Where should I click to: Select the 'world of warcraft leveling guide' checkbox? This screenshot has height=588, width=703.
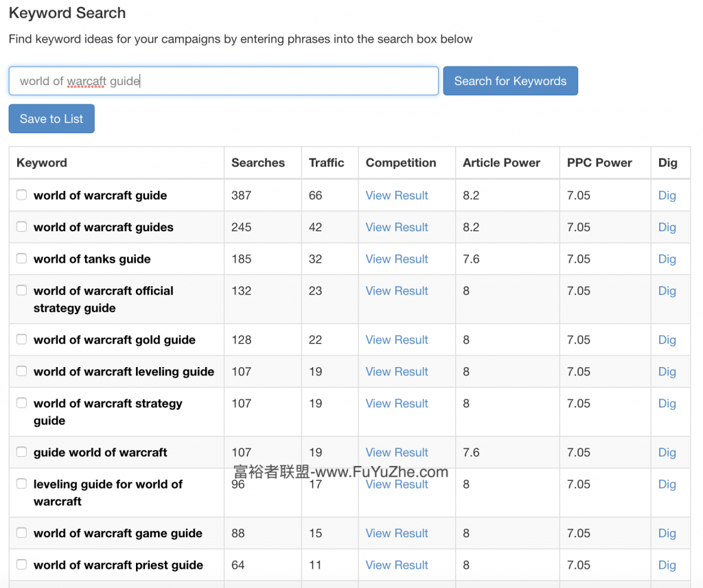[21, 371]
